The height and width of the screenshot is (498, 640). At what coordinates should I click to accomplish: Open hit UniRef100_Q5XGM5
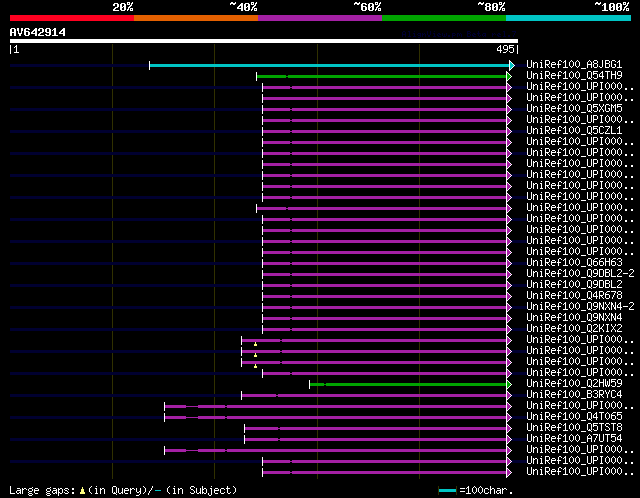[x=574, y=108]
